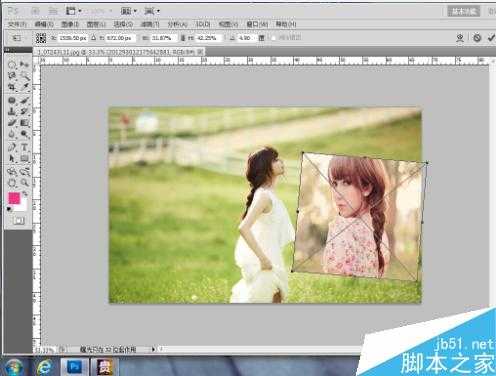Commit the transform with the checkmark
Viewport: 496px width, 376px height.
[491, 38]
